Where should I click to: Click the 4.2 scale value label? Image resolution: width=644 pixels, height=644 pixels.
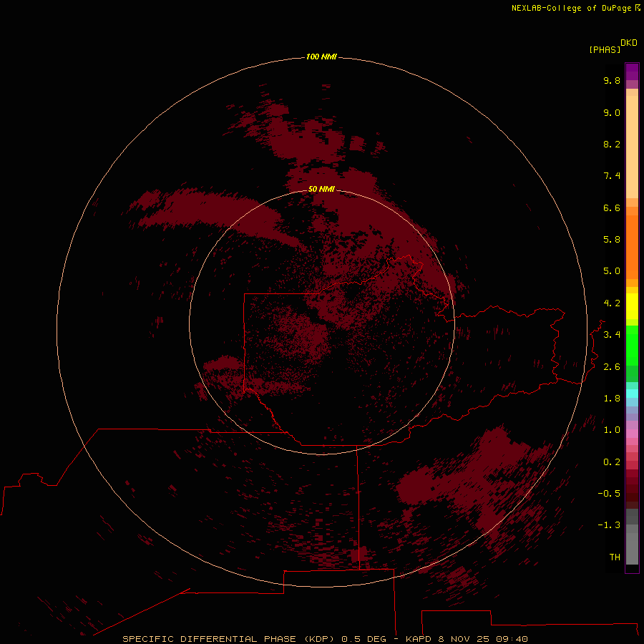(x=612, y=303)
